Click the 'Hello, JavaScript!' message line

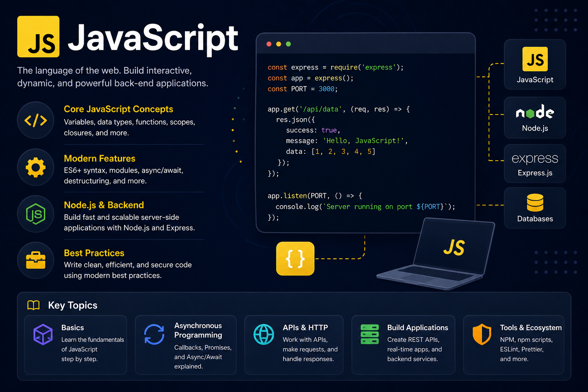pos(347,141)
